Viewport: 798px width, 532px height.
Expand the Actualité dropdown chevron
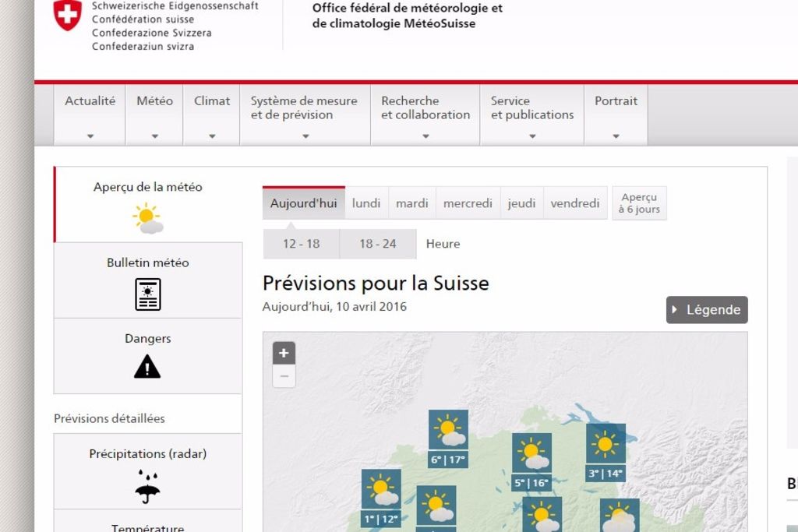click(x=89, y=135)
